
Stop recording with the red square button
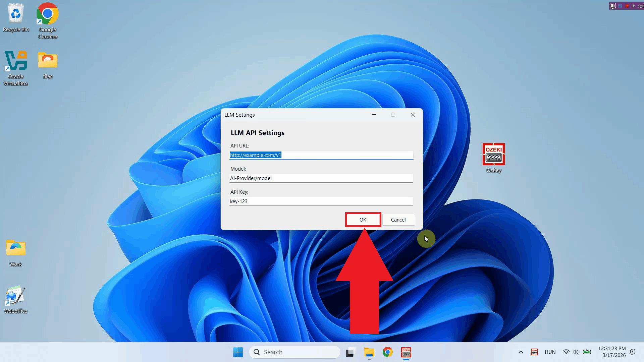(627, 6)
